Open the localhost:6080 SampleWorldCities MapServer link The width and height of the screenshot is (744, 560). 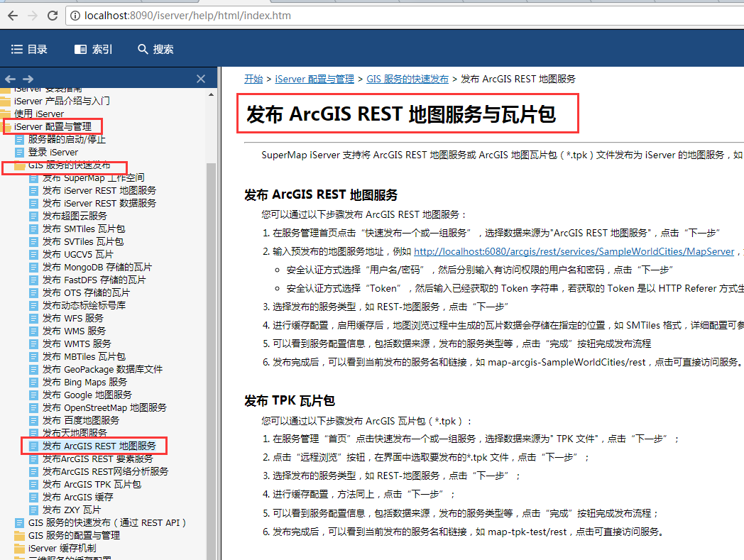(574, 251)
